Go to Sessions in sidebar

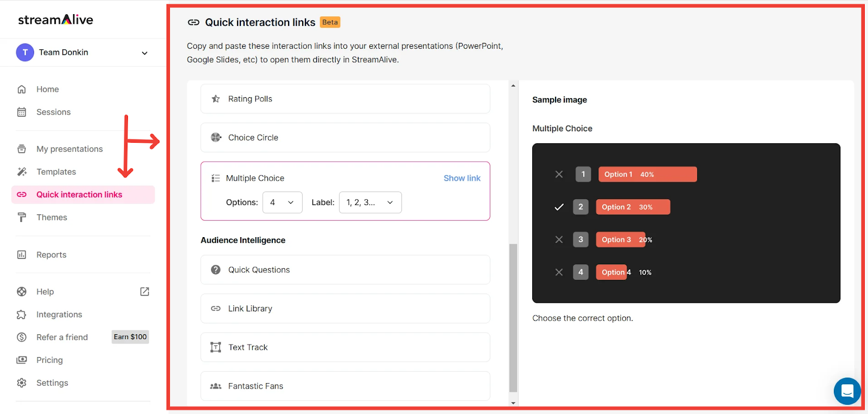[x=54, y=112]
